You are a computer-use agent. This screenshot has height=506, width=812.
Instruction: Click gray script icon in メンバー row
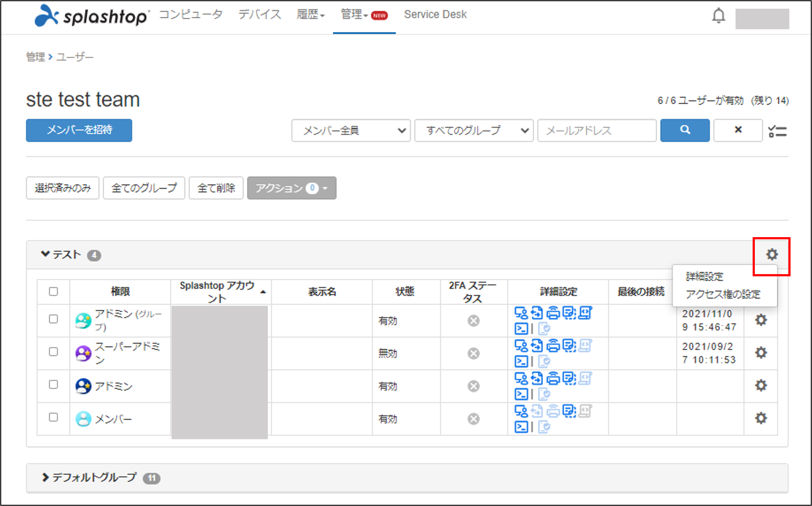(x=585, y=411)
